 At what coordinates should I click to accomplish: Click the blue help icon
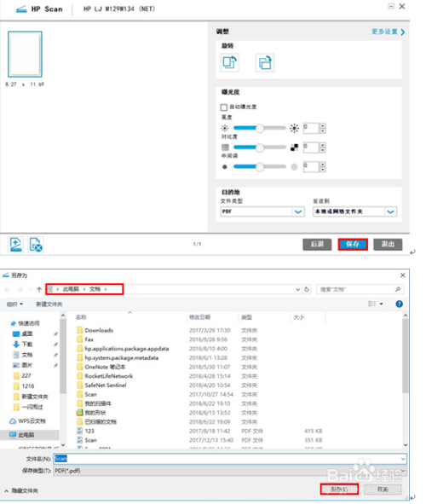(x=399, y=304)
